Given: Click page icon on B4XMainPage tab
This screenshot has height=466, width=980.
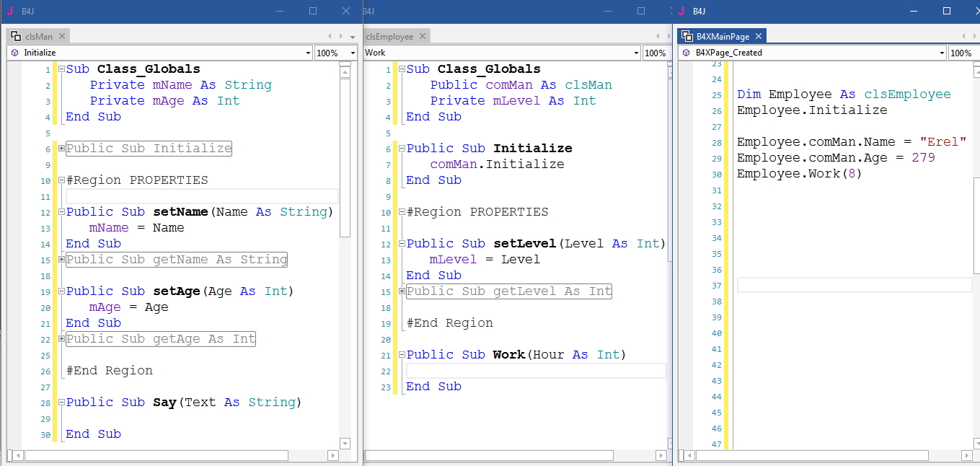Looking at the screenshot, I should point(687,36).
